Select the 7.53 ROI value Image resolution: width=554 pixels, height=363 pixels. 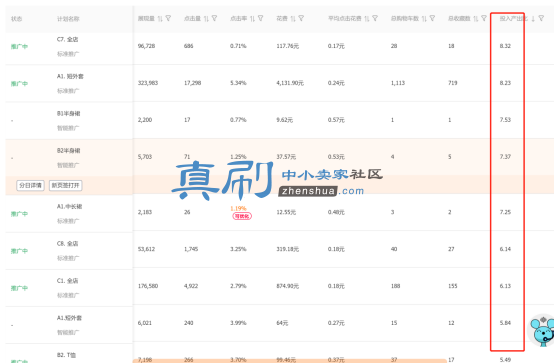pyautogui.click(x=505, y=120)
